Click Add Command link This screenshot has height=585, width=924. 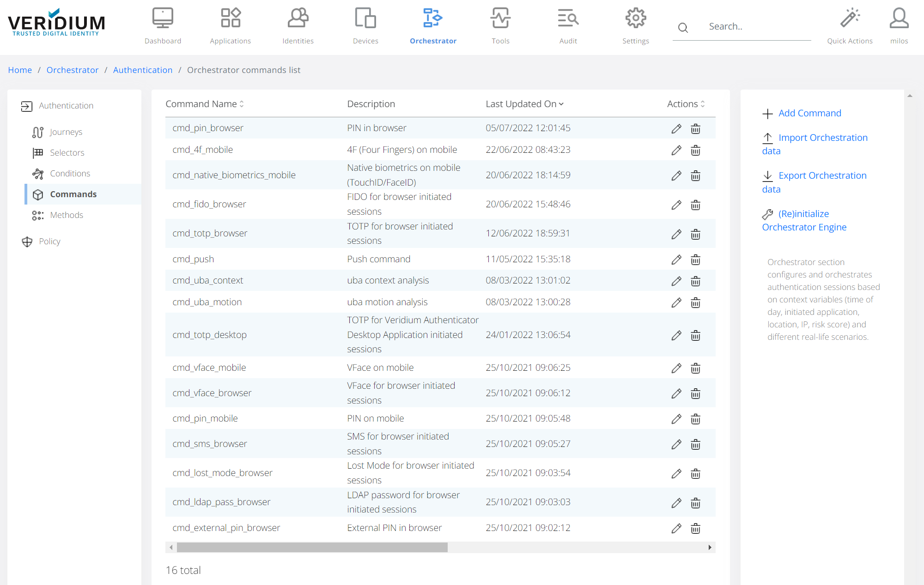pyautogui.click(x=809, y=113)
